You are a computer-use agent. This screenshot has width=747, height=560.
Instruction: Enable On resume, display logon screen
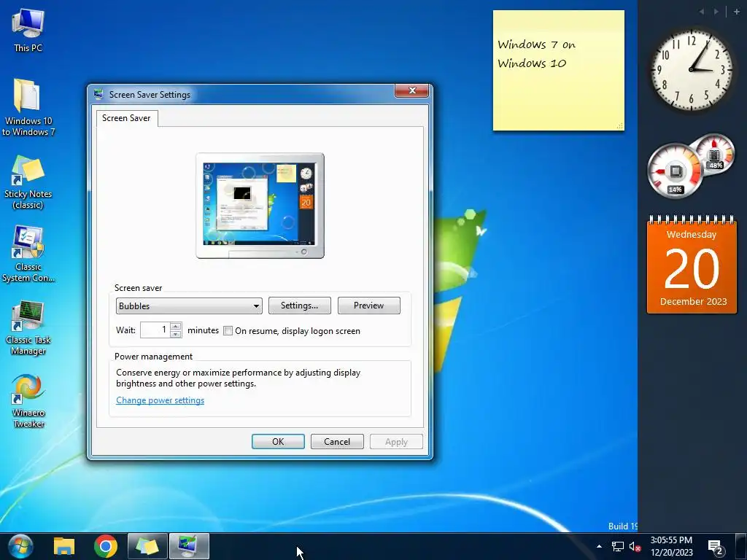coord(228,331)
